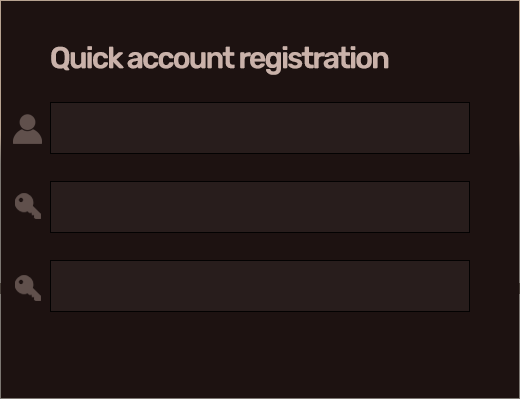Click the text box next to the first key icon

(260, 207)
